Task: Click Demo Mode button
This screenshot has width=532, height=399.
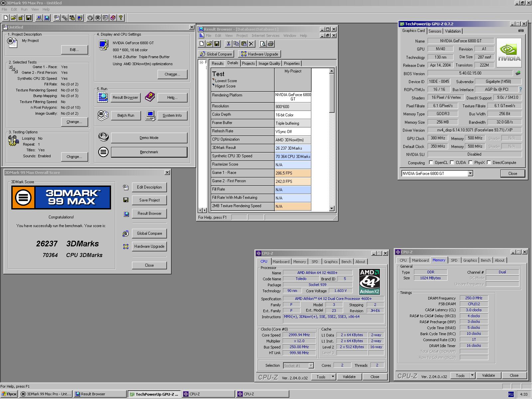Action: pyautogui.click(x=149, y=138)
